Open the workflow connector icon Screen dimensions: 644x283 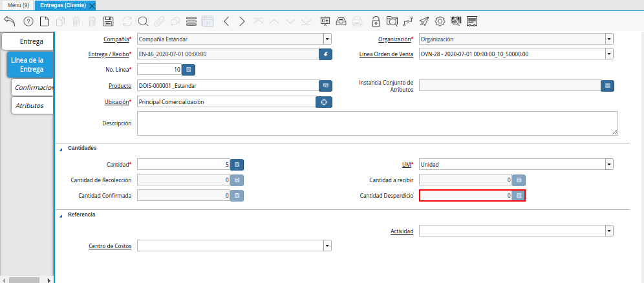[408, 21]
